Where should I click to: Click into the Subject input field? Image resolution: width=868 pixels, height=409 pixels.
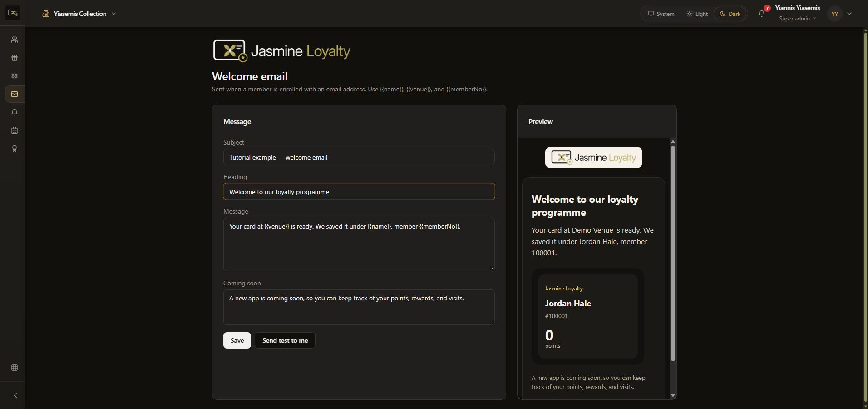(x=359, y=157)
